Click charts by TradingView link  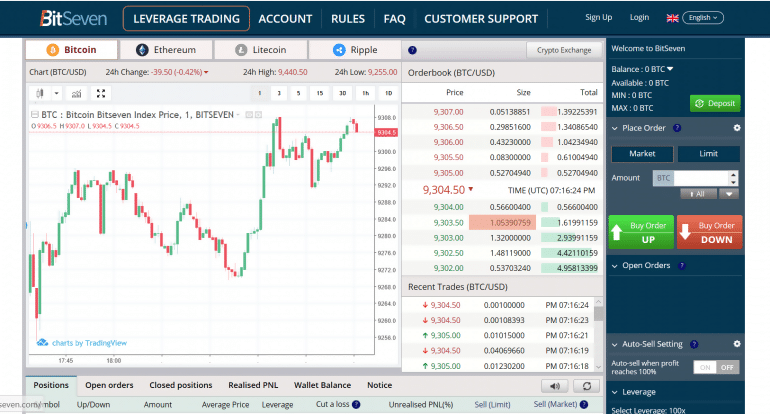89,343
